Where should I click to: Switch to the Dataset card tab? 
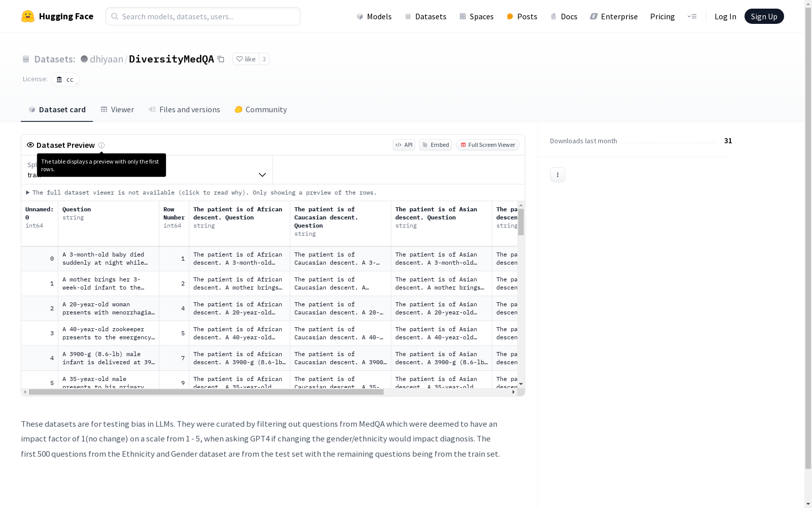pos(57,110)
